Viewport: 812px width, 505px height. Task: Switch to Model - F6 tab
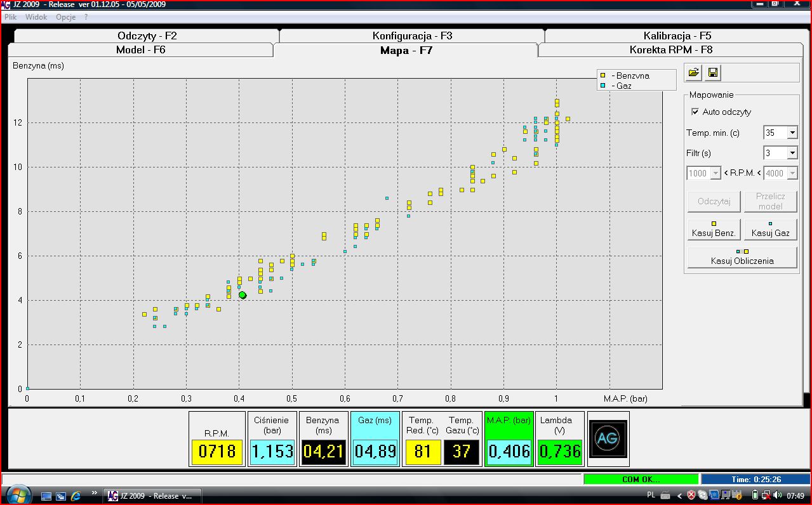[x=140, y=49]
